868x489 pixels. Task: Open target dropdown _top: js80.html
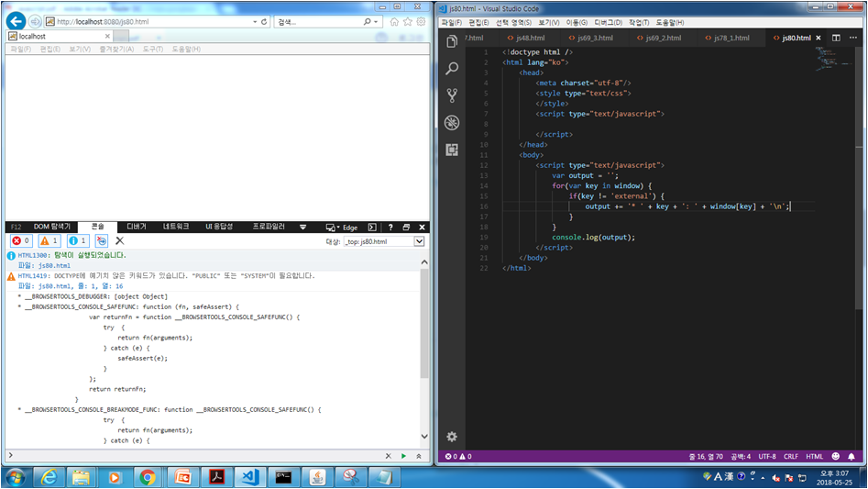(x=384, y=241)
